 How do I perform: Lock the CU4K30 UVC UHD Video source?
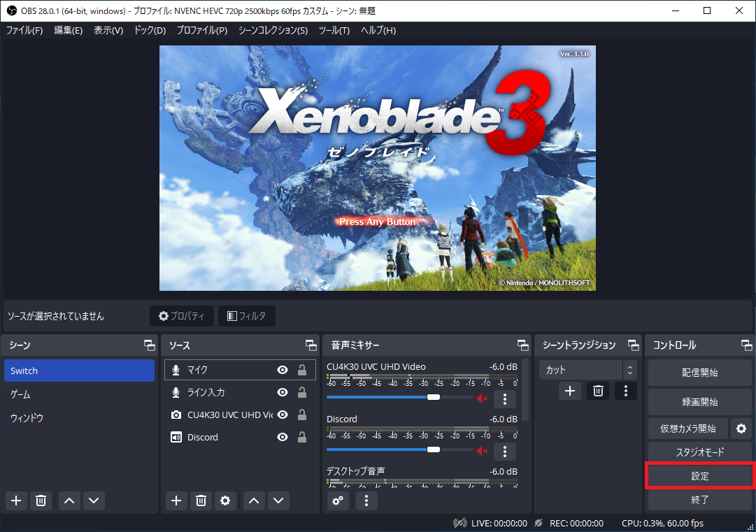[x=302, y=415]
